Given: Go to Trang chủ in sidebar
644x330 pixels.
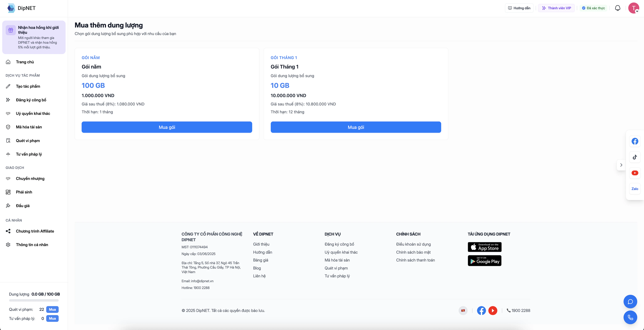Looking at the screenshot, I should click(x=34, y=62).
